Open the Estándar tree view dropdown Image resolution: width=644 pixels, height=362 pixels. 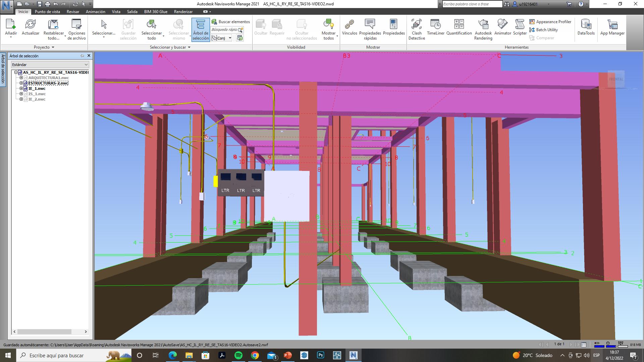tap(50, 65)
